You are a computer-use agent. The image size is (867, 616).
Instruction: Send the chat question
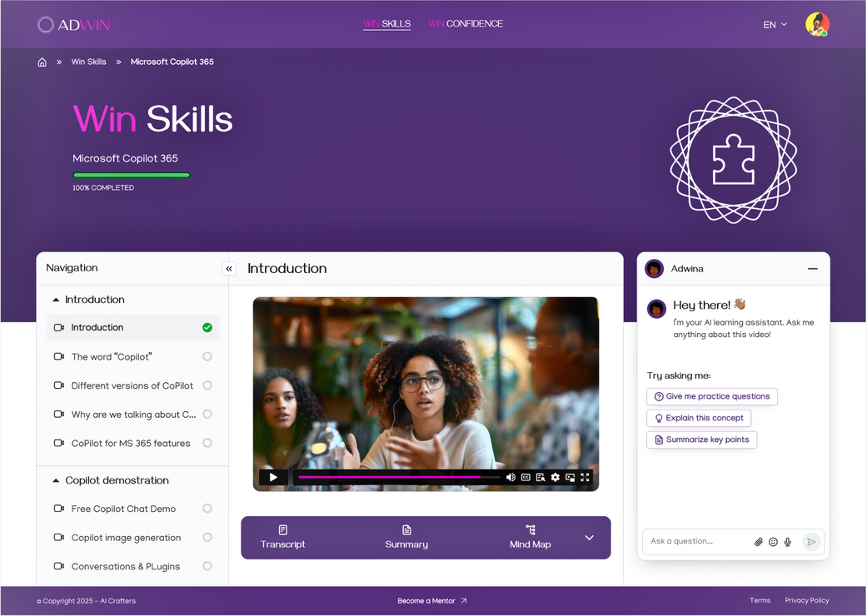point(811,542)
